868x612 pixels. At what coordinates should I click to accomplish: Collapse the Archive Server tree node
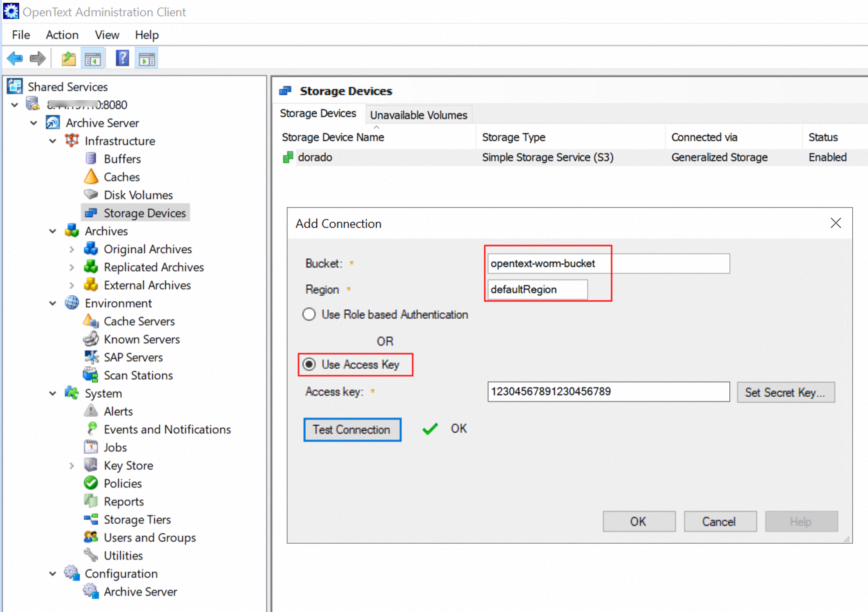point(34,123)
